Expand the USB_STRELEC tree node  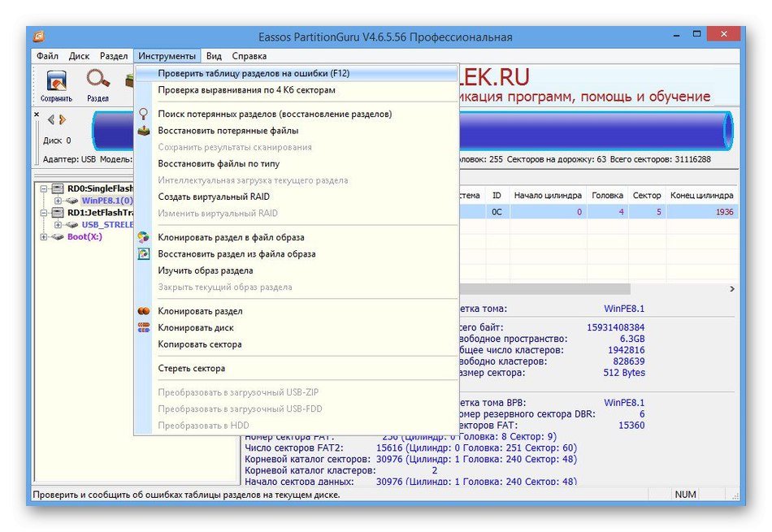coord(58,225)
